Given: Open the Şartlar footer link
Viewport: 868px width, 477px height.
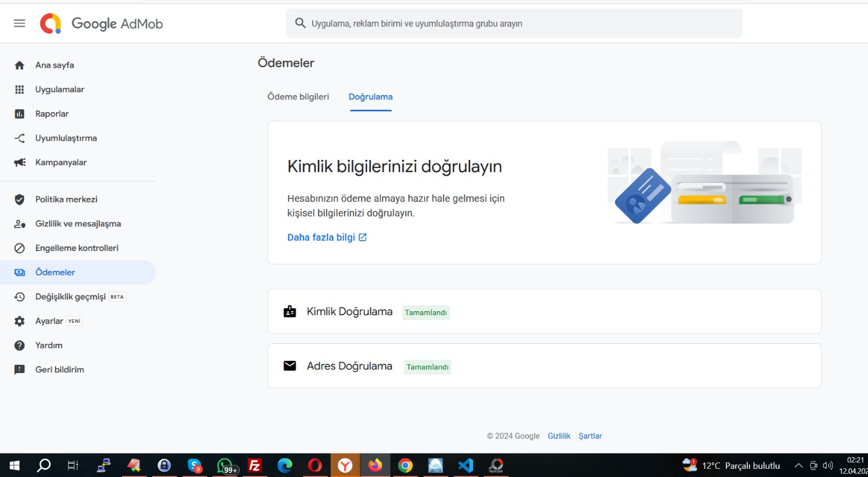Looking at the screenshot, I should [x=590, y=436].
